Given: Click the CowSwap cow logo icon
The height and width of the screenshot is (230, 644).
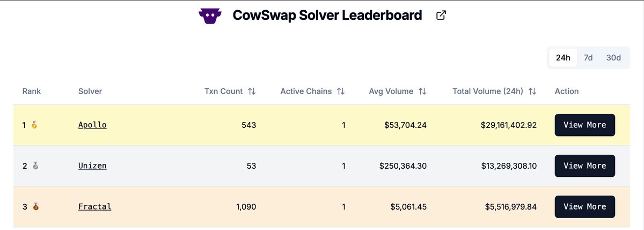Looking at the screenshot, I should [210, 16].
